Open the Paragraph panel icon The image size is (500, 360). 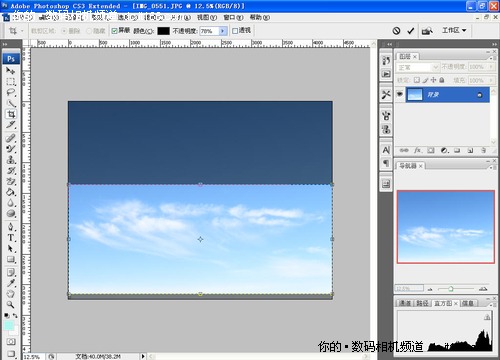point(386,163)
